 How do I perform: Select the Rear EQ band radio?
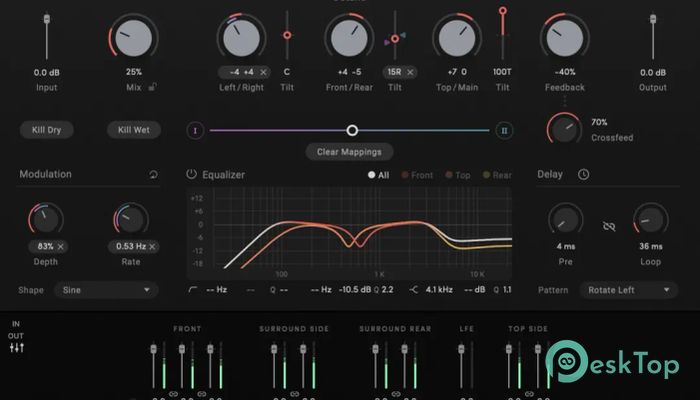pos(497,175)
